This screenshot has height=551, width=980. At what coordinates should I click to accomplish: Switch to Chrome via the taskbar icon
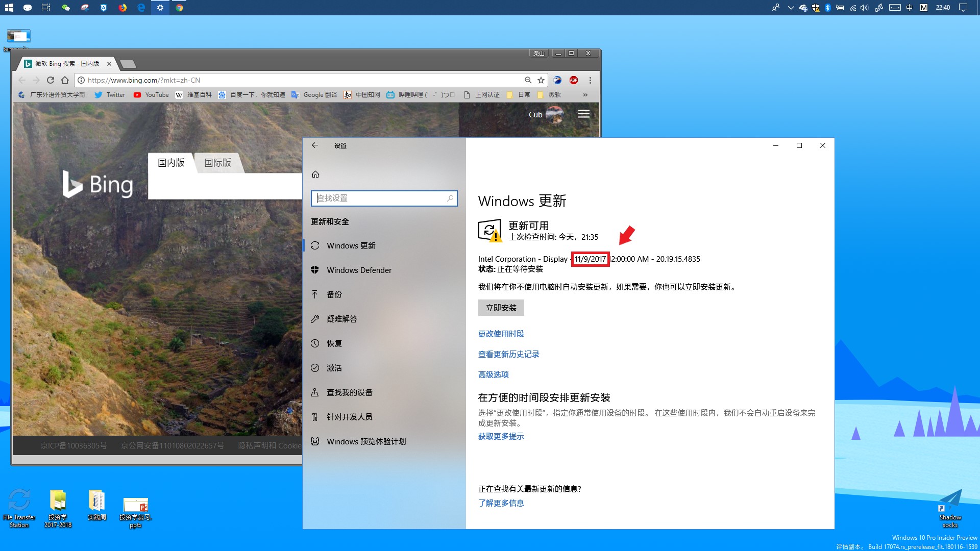pyautogui.click(x=179, y=8)
